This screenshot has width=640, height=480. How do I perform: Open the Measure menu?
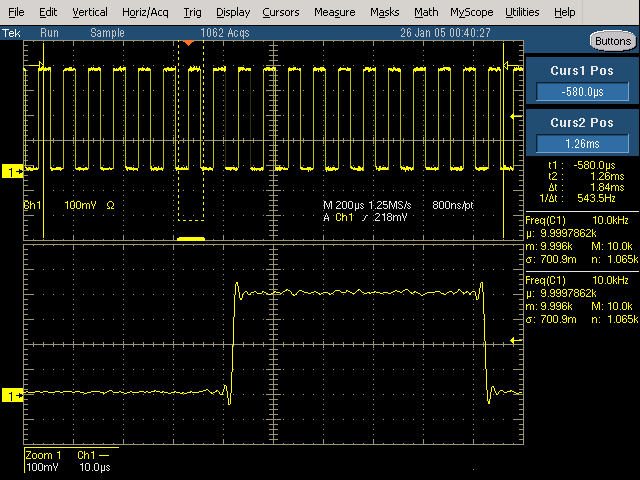(334, 12)
